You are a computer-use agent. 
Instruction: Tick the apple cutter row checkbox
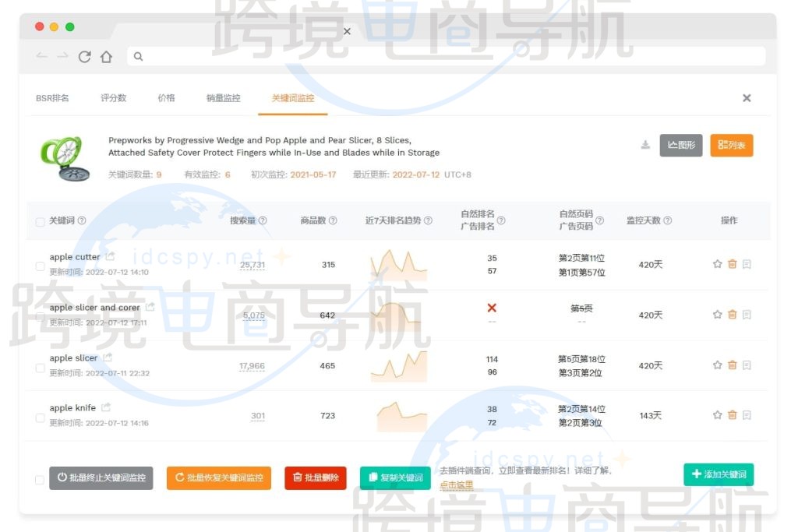point(40,266)
